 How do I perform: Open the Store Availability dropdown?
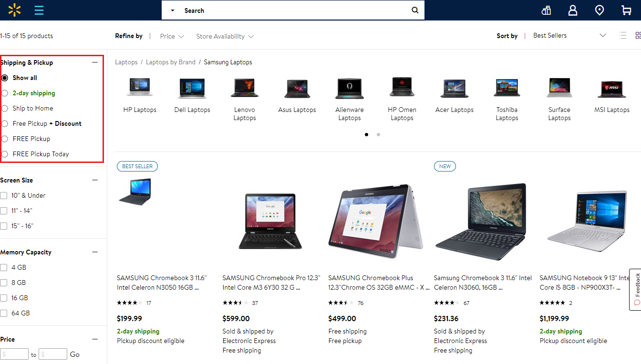(225, 36)
